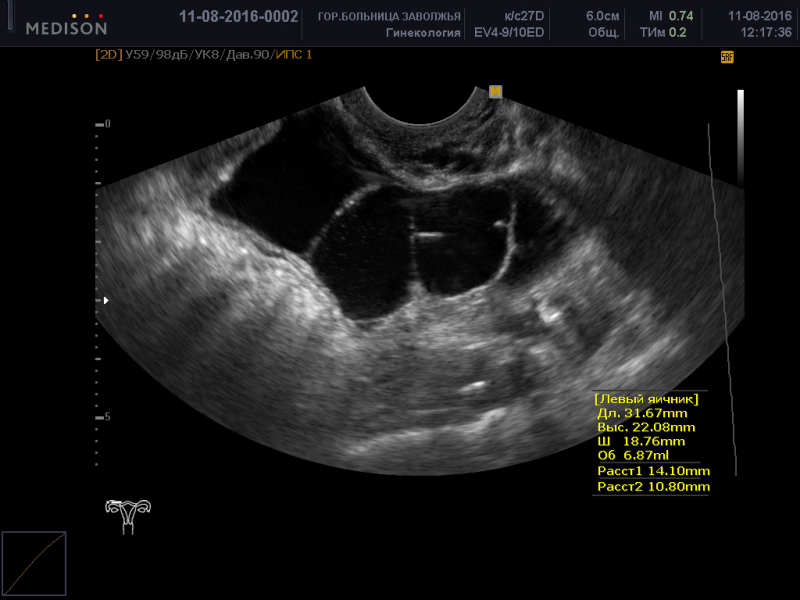Select study ID 11-08-2016-0002
Image resolution: width=800 pixels, height=600 pixels.
pyautogui.click(x=238, y=17)
